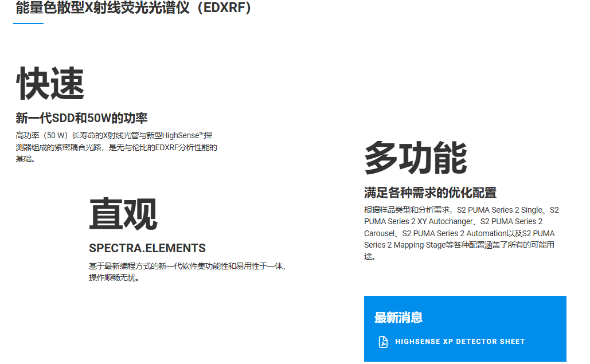Click the 新一代SDD和50W的功率 subheading
The image size is (590, 364).
81,118
